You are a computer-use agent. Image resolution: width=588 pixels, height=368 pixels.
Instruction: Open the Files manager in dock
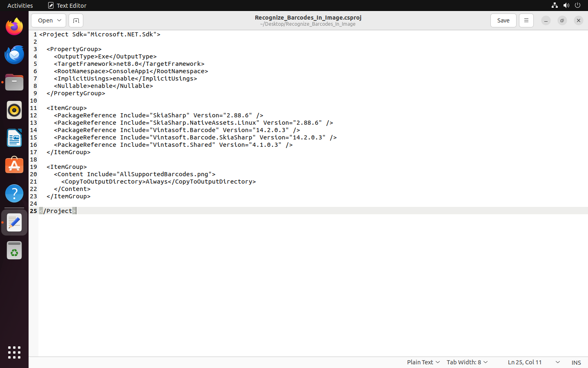14,83
